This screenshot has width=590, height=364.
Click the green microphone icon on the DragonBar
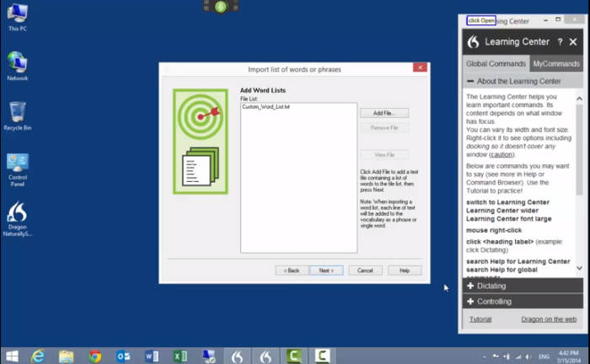pyautogui.click(x=221, y=7)
